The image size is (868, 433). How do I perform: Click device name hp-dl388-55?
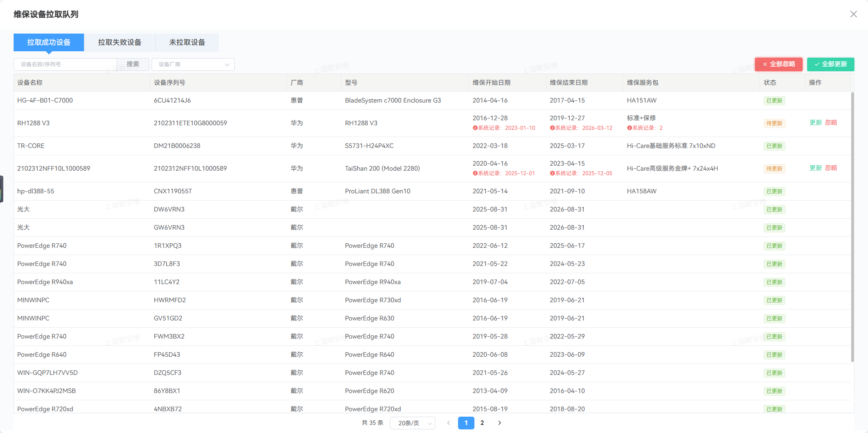pos(35,191)
